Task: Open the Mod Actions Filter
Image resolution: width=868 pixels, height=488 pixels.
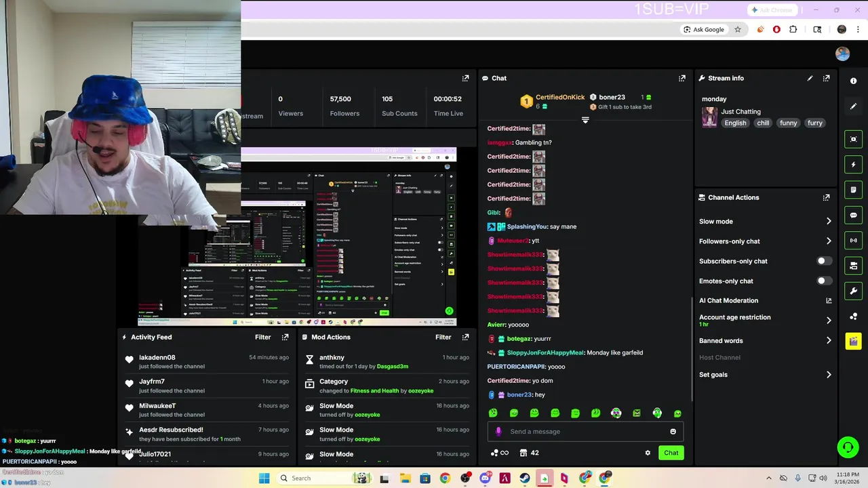Action: (443, 337)
